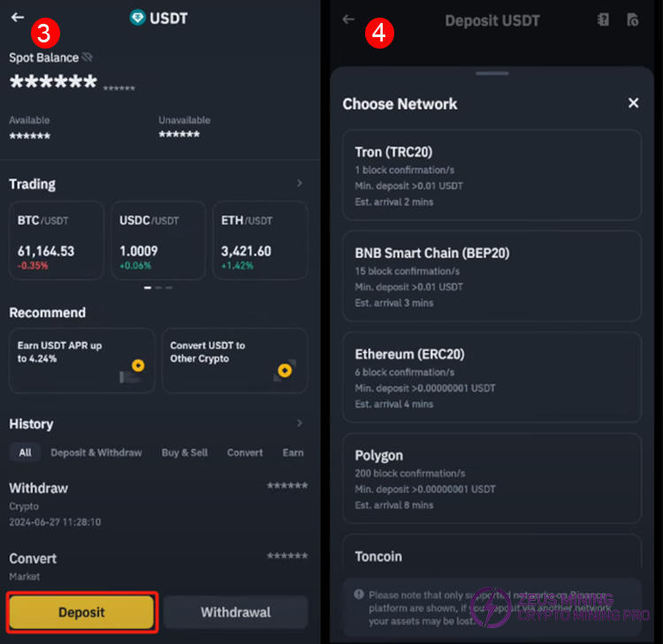Click the USDT coin logo
663x644 pixels.
(137, 18)
